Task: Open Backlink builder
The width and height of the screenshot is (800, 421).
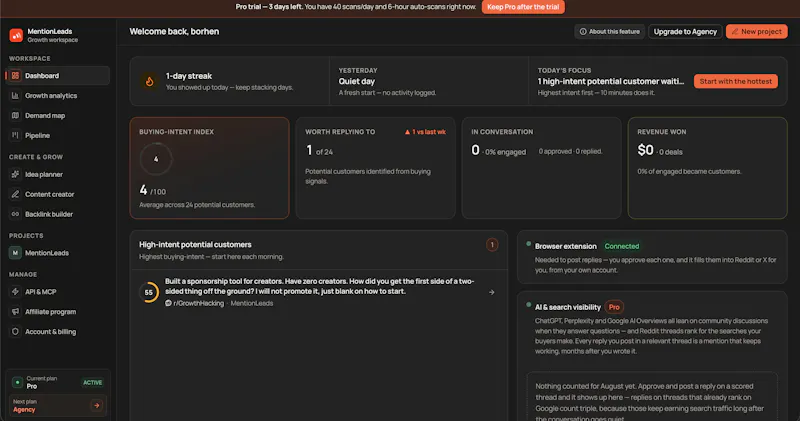Action: (58, 214)
